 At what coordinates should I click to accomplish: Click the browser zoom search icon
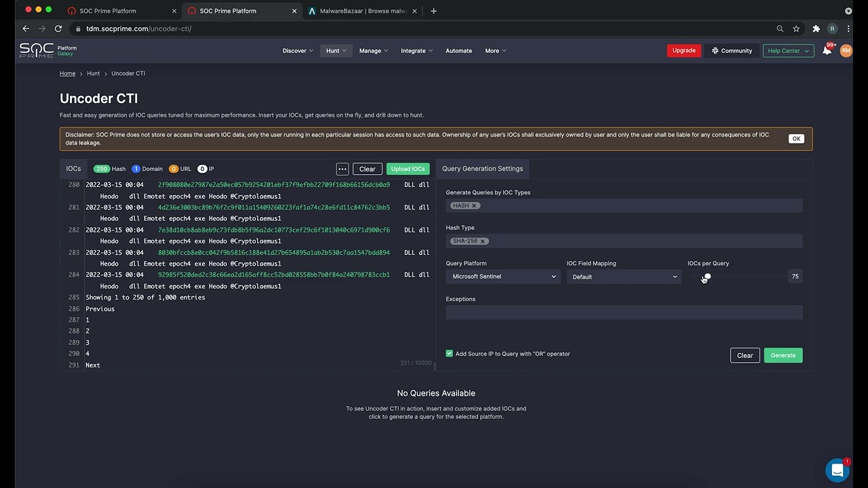pyautogui.click(x=780, y=28)
